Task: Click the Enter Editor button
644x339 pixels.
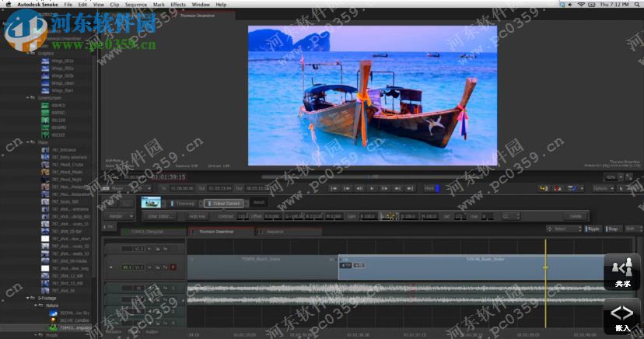Action: (159, 216)
